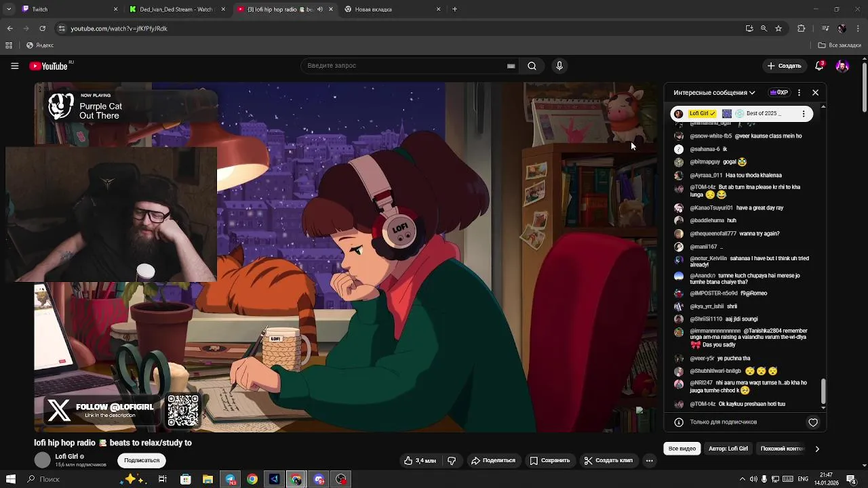Bookmark this page with star icon
This screenshot has height=488, width=868.
click(778, 28)
